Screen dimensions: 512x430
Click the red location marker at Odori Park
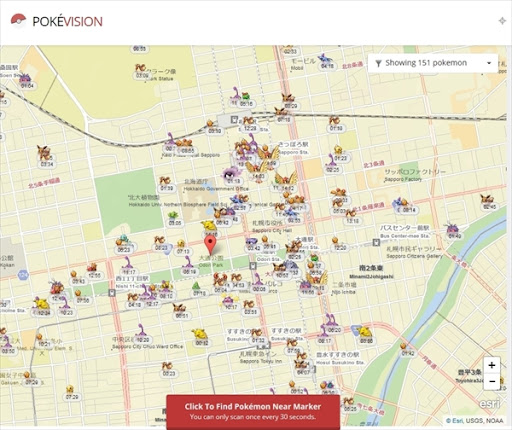click(210, 245)
